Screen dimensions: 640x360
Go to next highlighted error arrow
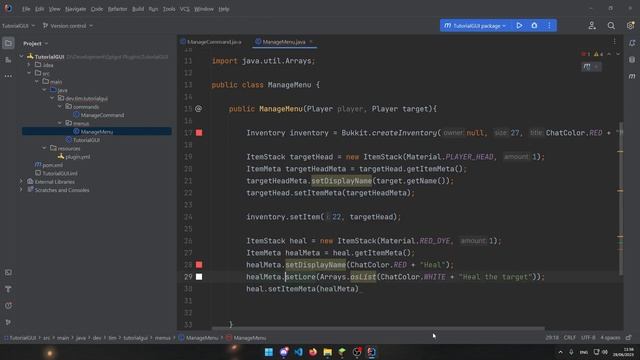pyautogui.click(x=618, y=54)
